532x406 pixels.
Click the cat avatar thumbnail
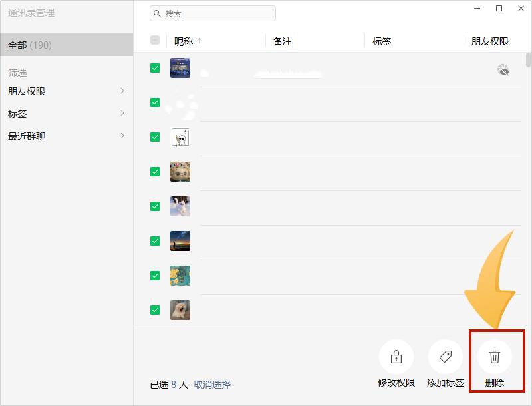pyautogui.click(x=180, y=206)
